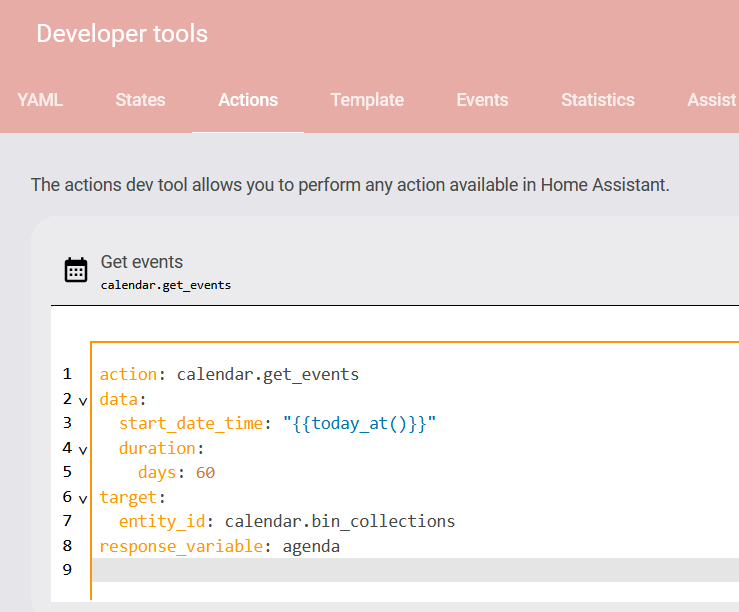Click the agenda response variable value
The height and width of the screenshot is (612, 739).
pyautogui.click(x=311, y=546)
